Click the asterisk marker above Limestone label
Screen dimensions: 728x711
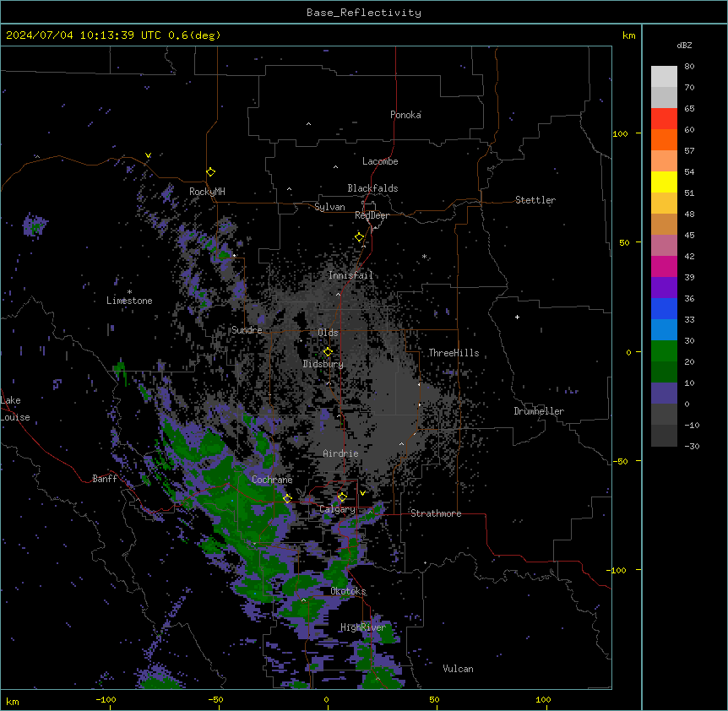[129, 292]
